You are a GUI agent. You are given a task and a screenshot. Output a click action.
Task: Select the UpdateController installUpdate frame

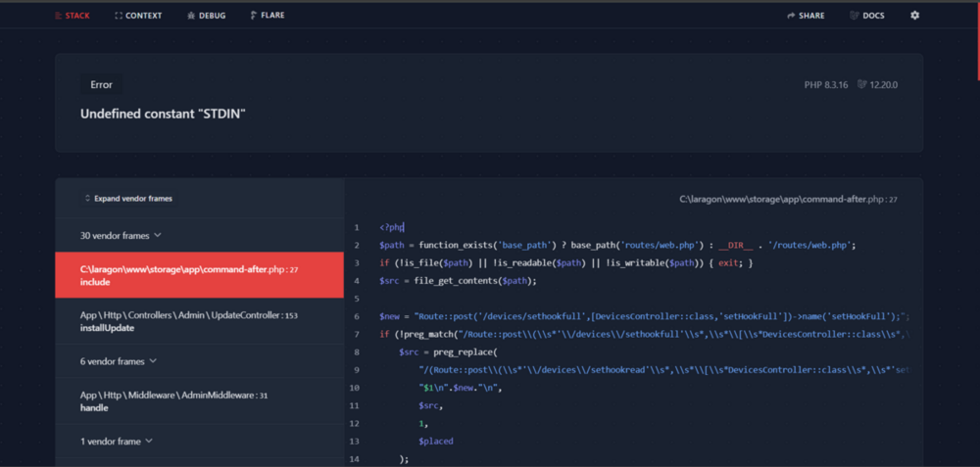tap(199, 321)
